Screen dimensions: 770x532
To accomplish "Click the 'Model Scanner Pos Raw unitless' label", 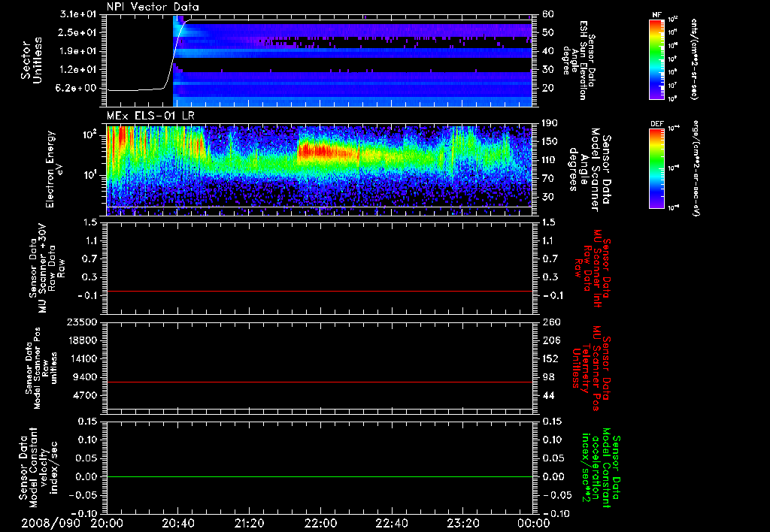I will pos(41,368).
